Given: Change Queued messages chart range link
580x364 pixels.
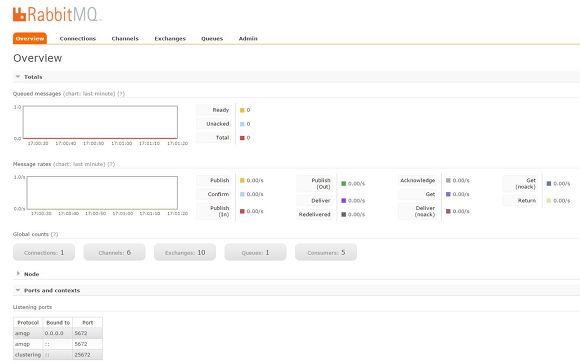Looking at the screenshot, I should point(89,94).
